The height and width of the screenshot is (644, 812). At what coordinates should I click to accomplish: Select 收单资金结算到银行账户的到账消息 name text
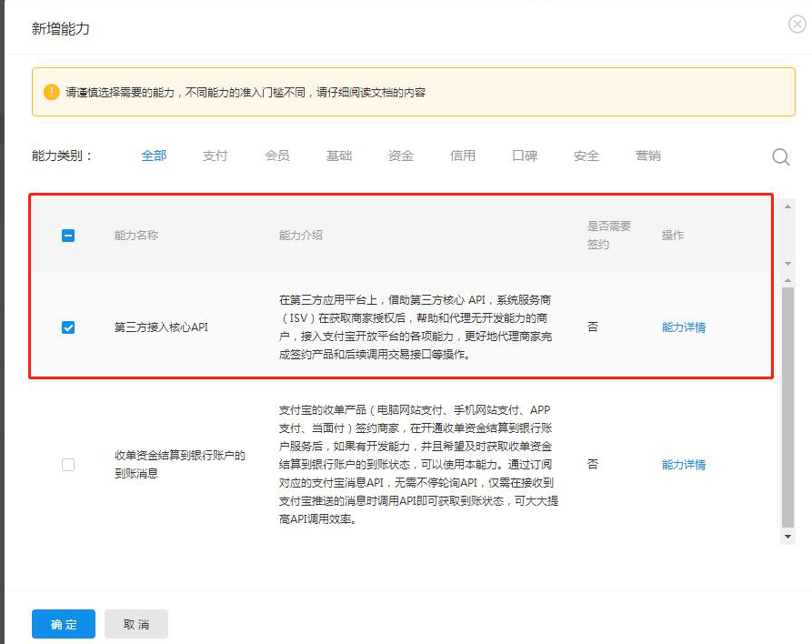(x=180, y=464)
